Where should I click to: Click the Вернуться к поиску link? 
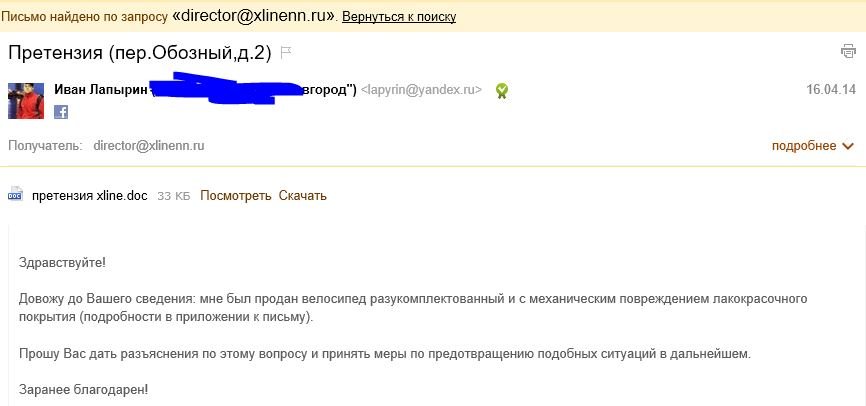tap(399, 17)
